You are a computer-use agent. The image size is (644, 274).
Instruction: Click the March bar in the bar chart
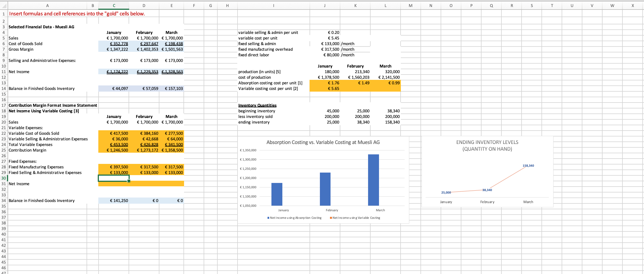click(373, 180)
